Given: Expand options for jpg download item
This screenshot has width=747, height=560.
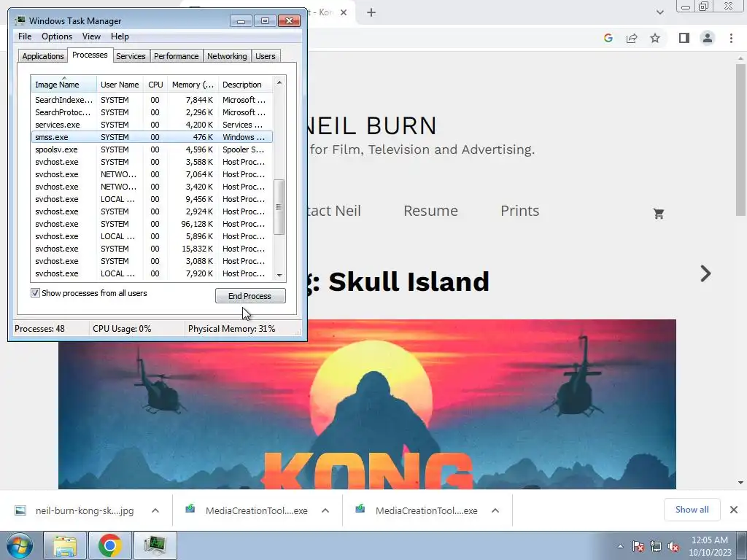Looking at the screenshot, I should click(155, 510).
